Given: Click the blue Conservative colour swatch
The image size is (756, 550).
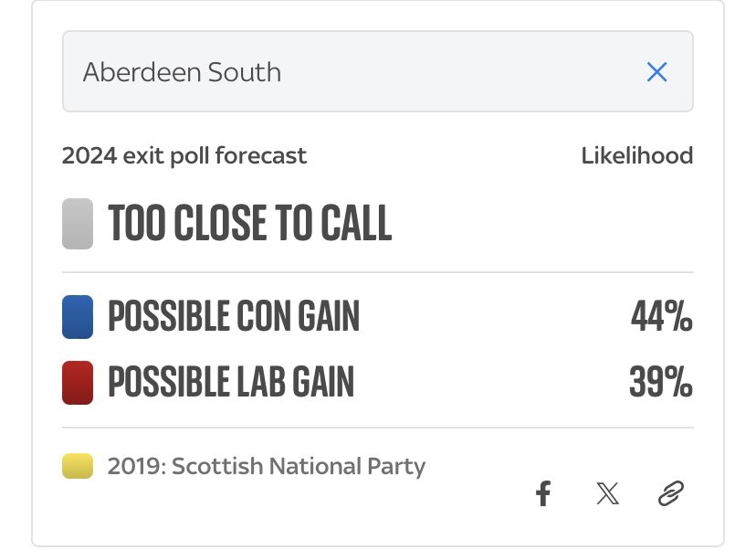Looking at the screenshot, I should pos(78,316).
